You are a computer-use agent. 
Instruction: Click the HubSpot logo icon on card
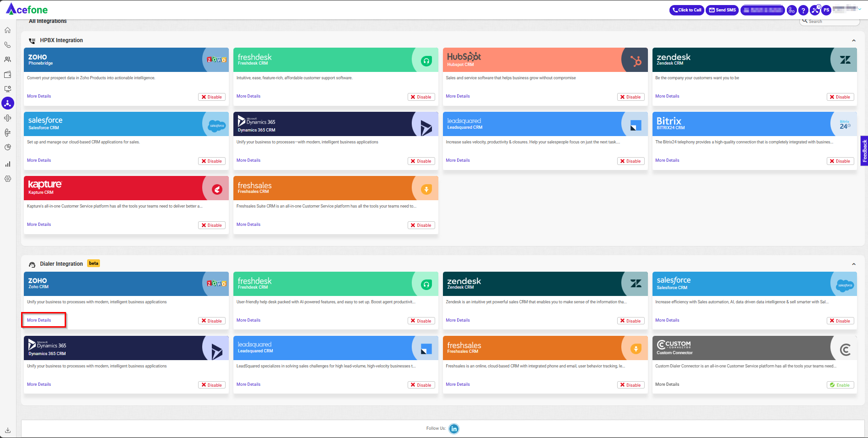pyautogui.click(x=636, y=60)
